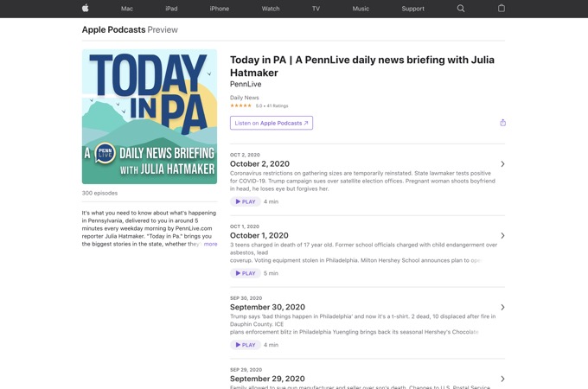This screenshot has height=389, width=588.
Task: Expand October 2, 2020 episode chevron
Action: (502, 163)
